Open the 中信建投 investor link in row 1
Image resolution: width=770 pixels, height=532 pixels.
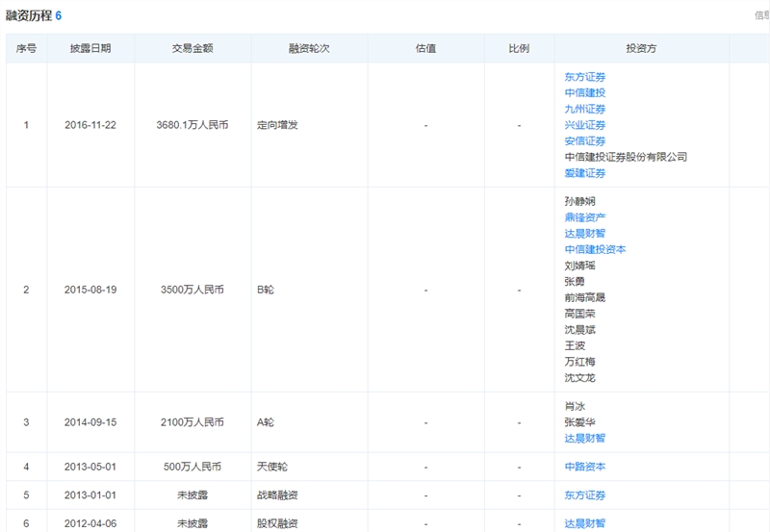(585, 92)
